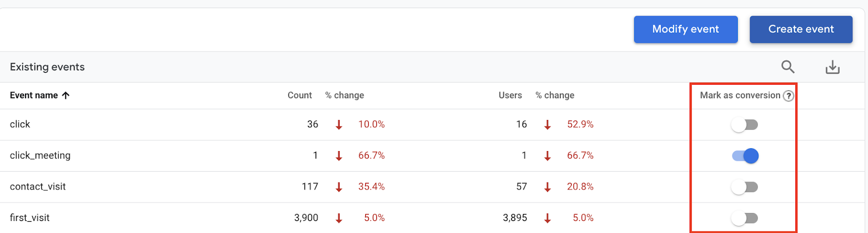Open the Mark as conversion help icon
The image size is (868, 233).
point(789,96)
